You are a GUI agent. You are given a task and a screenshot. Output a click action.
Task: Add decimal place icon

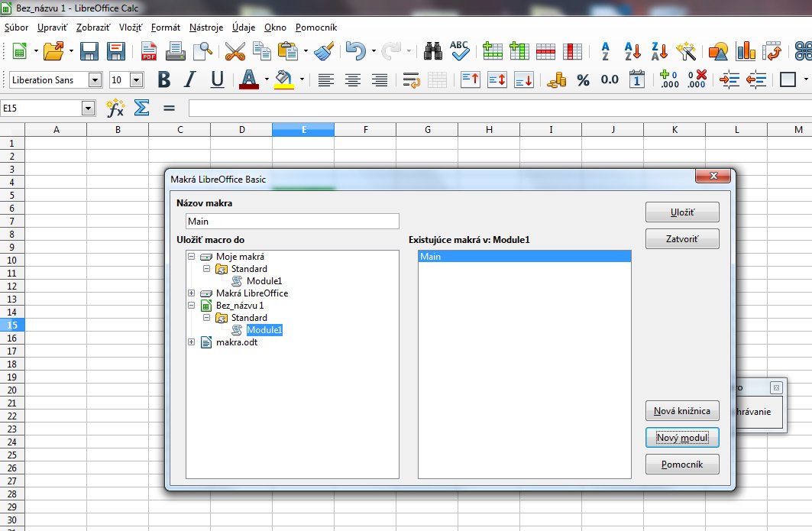[x=669, y=79]
